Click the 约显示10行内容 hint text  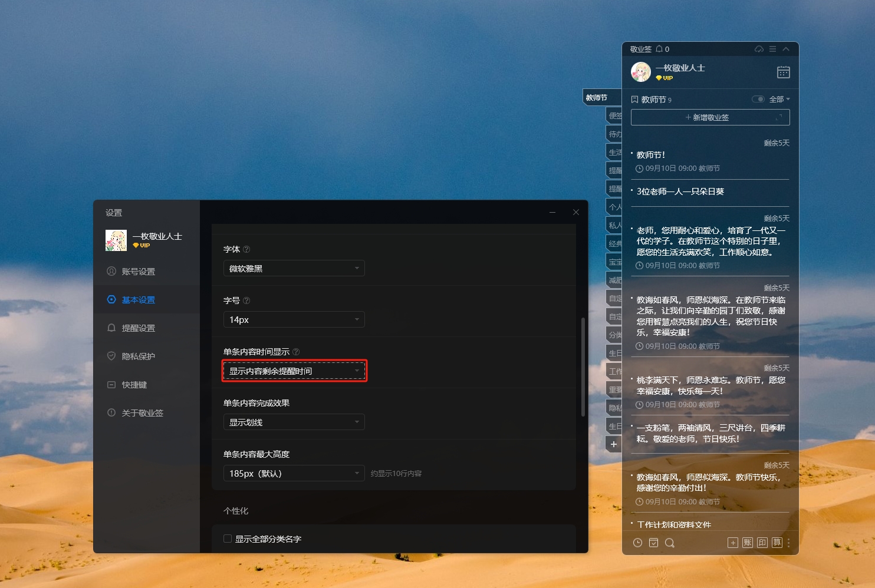(396, 474)
